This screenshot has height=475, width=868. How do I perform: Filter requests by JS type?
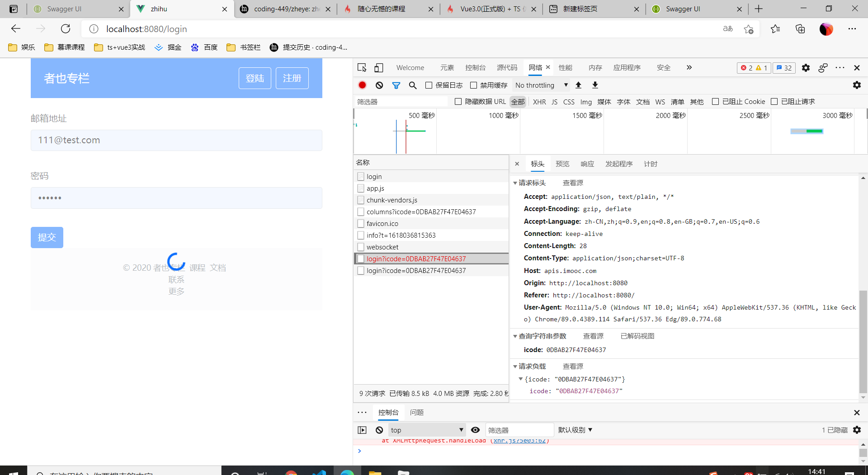point(554,102)
